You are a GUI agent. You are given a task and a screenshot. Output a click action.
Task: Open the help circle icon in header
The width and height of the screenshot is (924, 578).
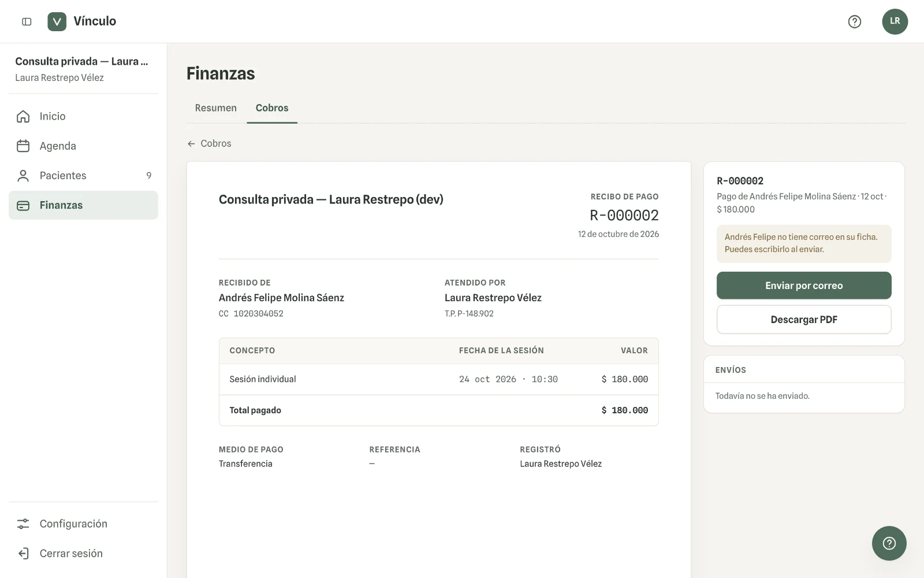(854, 21)
